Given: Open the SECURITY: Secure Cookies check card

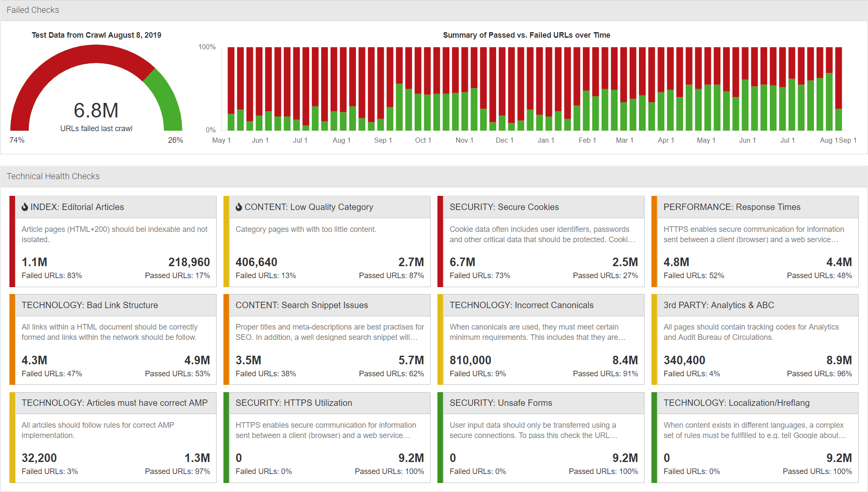Looking at the screenshot, I should (504, 207).
